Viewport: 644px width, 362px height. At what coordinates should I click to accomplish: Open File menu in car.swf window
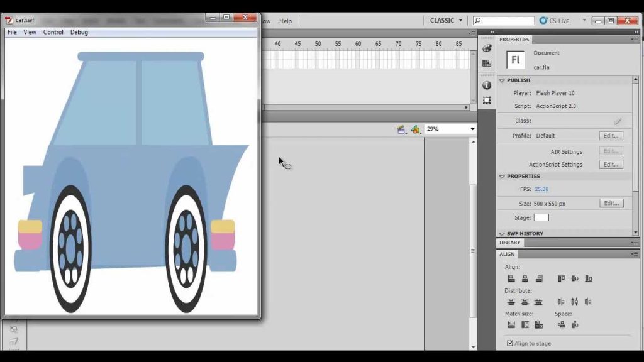[x=12, y=32]
